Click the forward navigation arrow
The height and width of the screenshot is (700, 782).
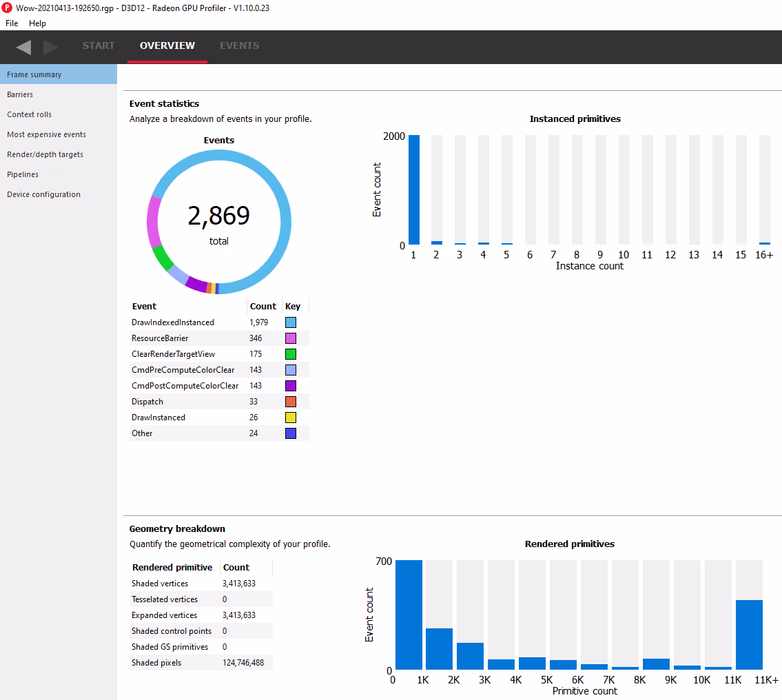50,47
